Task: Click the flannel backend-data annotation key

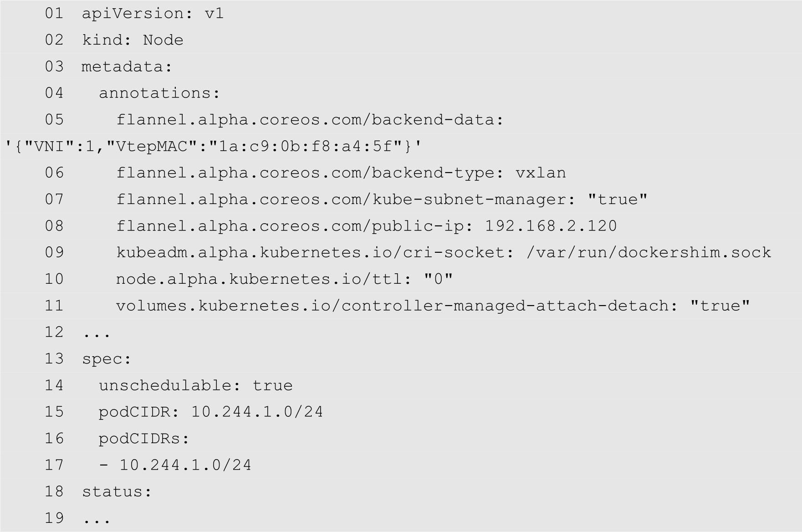Action: [x=310, y=120]
